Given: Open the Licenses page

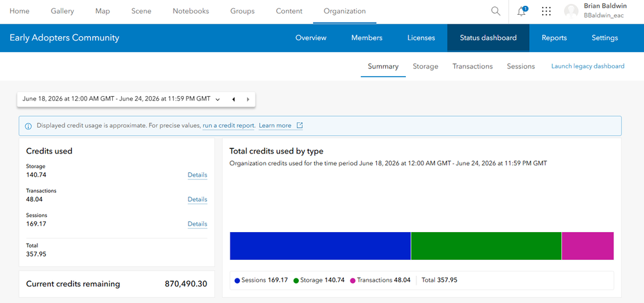Looking at the screenshot, I should click(421, 38).
